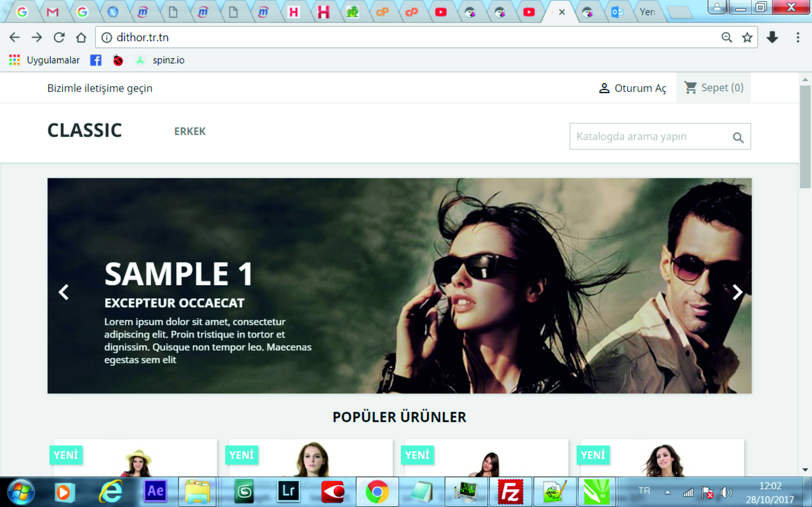Image resolution: width=812 pixels, height=507 pixels.
Task: Open the Facebook bookmark
Action: [x=96, y=60]
